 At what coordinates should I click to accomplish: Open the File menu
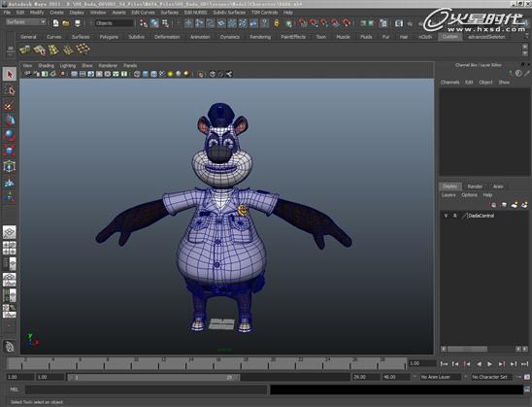pyautogui.click(x=7, y=13)
